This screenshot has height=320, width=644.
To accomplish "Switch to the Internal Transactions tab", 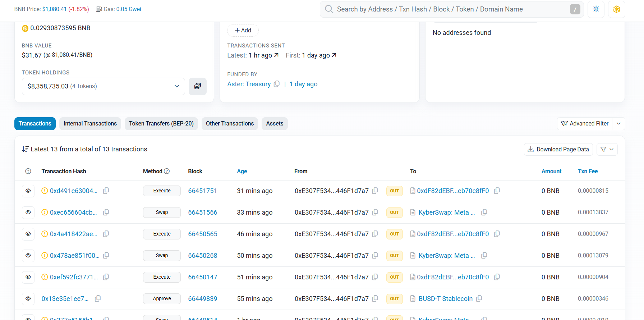I will pyautogui.click(x=90, y=124).
